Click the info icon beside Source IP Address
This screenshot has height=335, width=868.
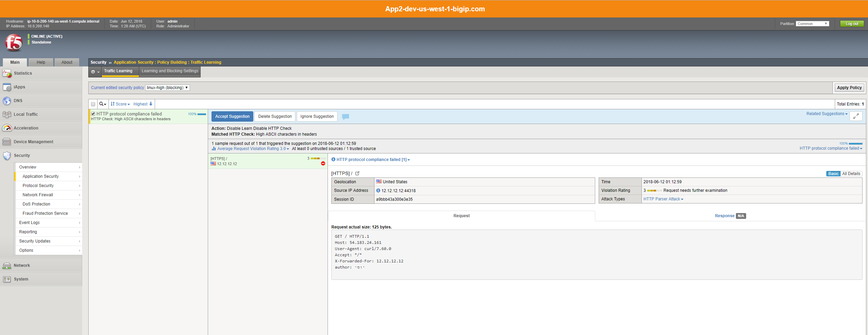coord(378,190)
